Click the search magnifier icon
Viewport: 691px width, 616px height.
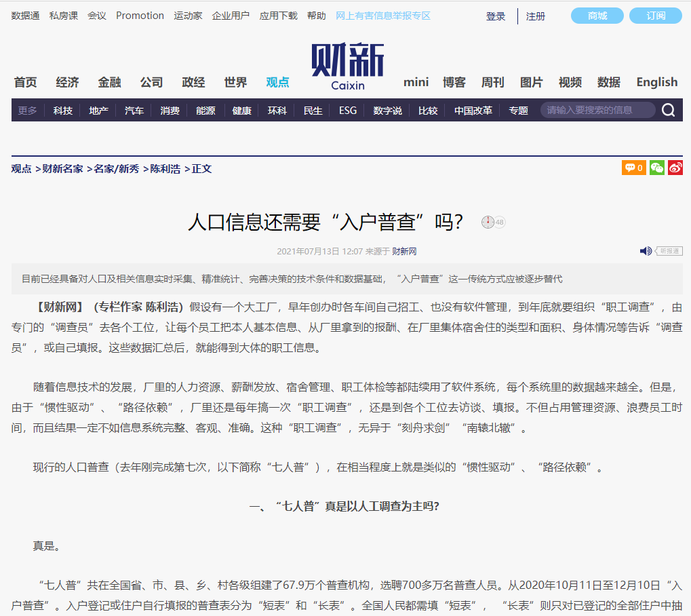click(x=668, y=111)
